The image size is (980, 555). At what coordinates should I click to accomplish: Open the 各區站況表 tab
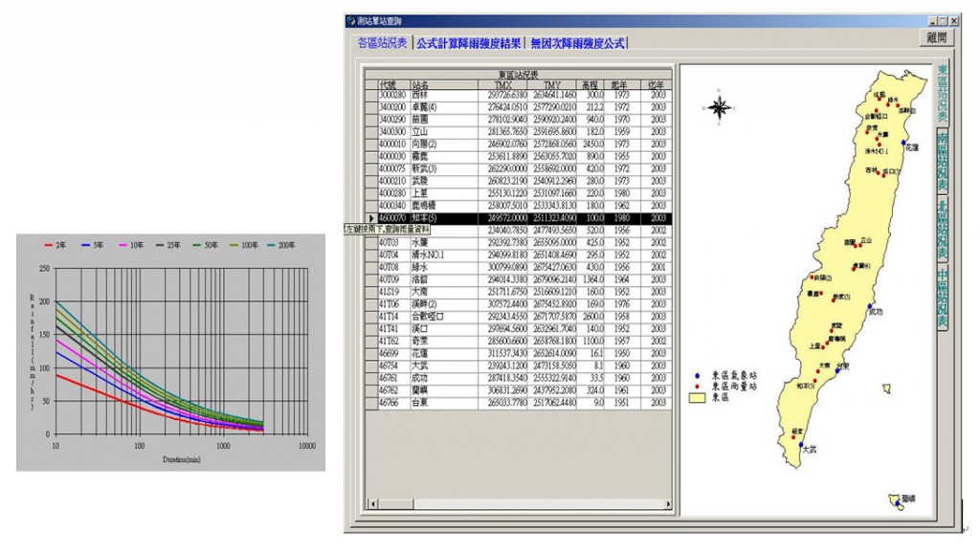click(382, 42)
